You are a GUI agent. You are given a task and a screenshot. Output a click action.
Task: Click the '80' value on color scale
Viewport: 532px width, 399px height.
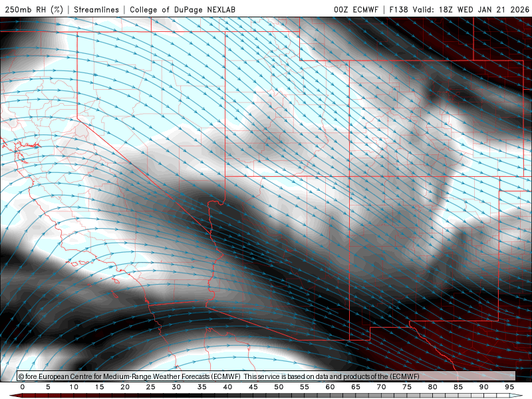432,387
